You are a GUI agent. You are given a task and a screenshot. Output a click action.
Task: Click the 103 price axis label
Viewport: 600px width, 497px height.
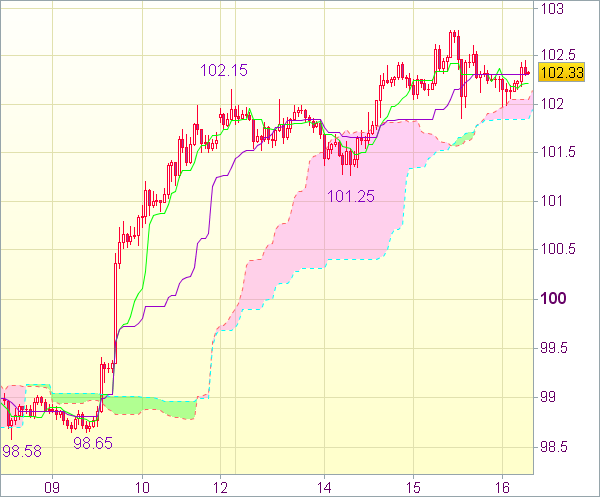552,9
